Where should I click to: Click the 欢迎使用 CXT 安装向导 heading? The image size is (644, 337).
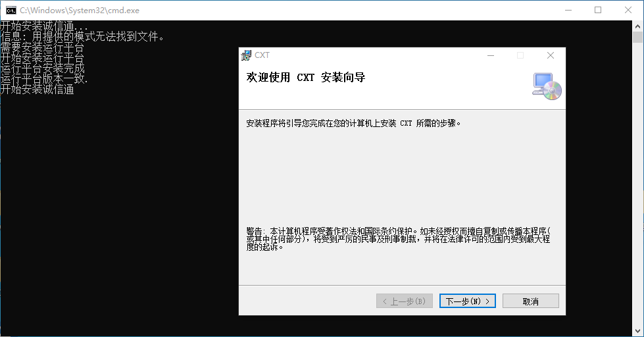[x=306, y=77]
